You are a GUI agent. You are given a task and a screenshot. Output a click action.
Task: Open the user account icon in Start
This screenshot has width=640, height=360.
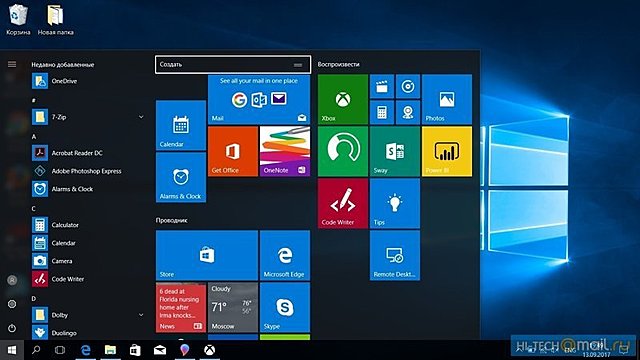[12, 280]
